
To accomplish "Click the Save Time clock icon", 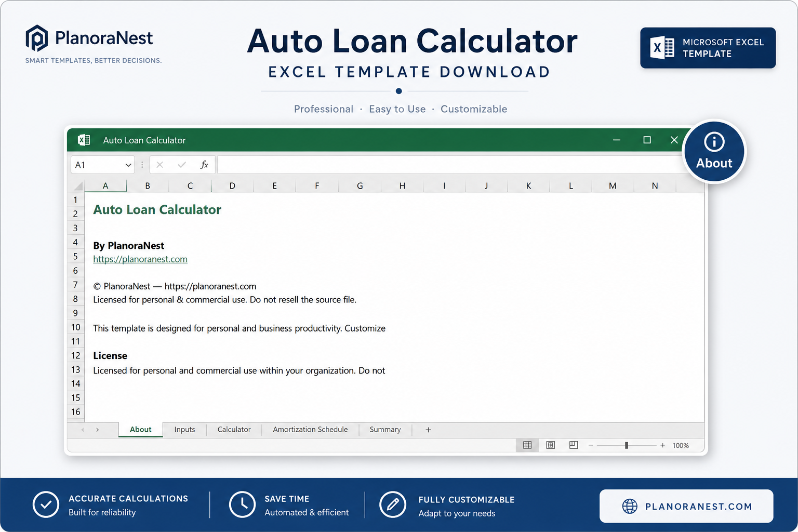I will pyautogui.click(x=242, y=504).
